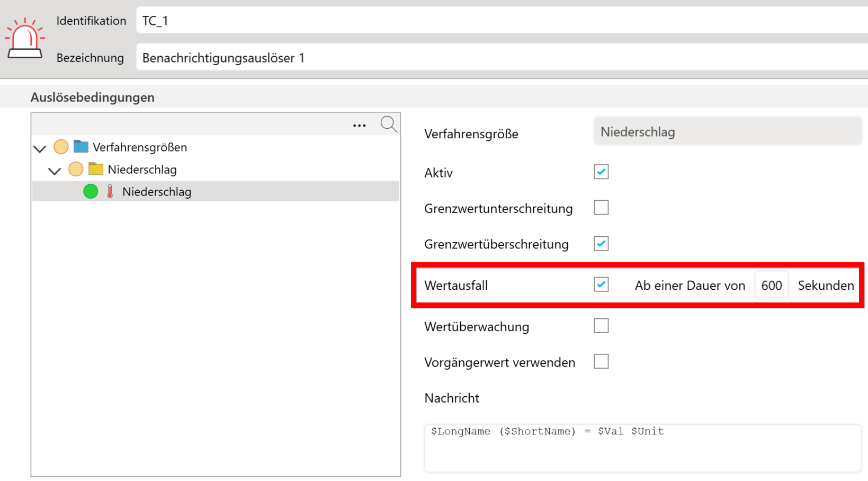Click the Wertüberwachung label
Viewport: 868px width, 481px height.
[x=477, y=327]
